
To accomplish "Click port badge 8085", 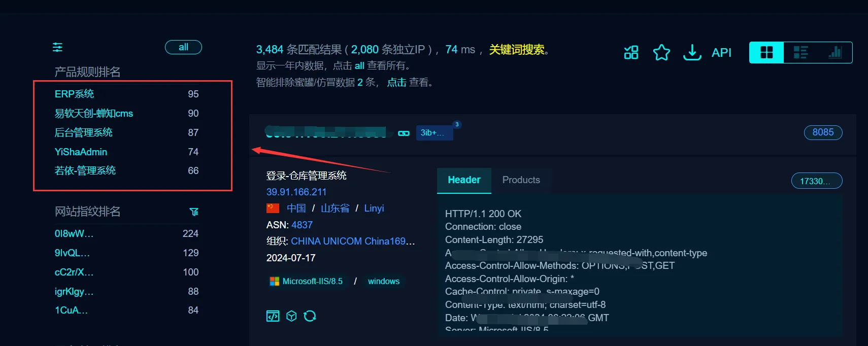I will pyautogui.click(x=823, y=132).
